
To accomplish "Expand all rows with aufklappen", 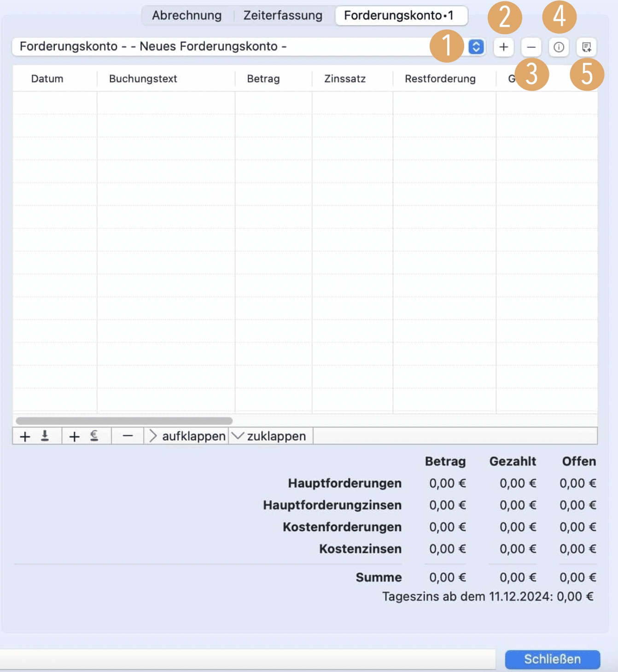I will point(187,436).
